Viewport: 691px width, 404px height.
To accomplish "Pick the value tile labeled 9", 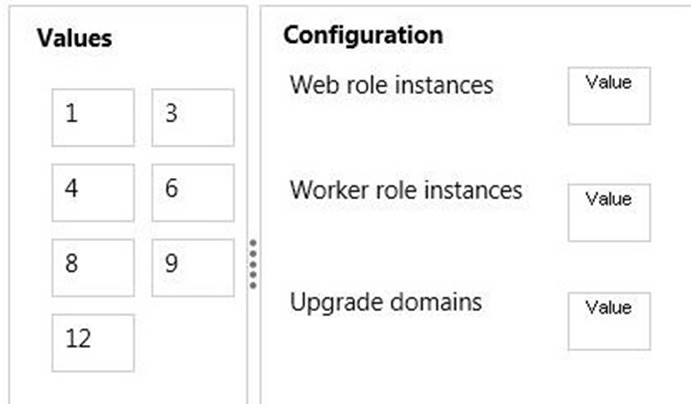I will pos(193,267).
